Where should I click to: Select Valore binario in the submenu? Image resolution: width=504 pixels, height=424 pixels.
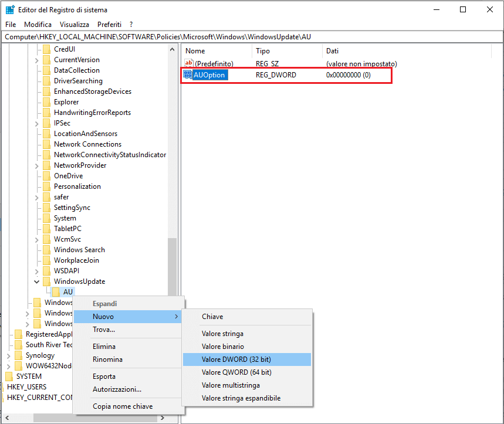point(247,347)
